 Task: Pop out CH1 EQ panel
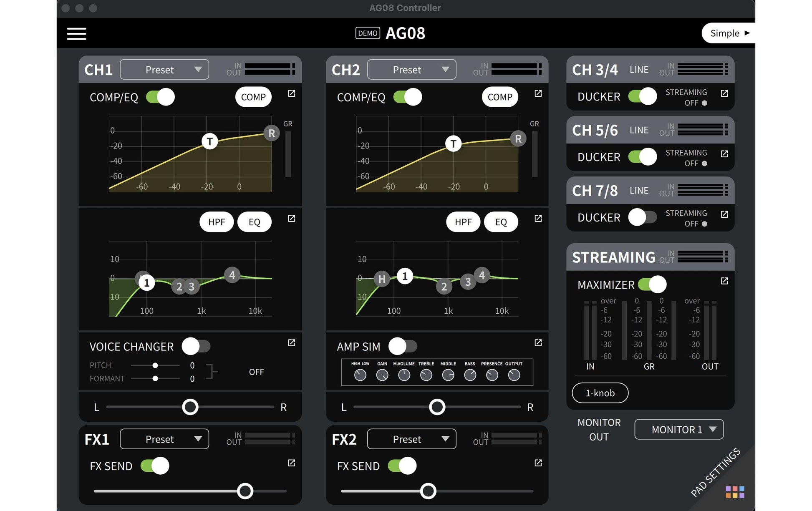(292, 218)
